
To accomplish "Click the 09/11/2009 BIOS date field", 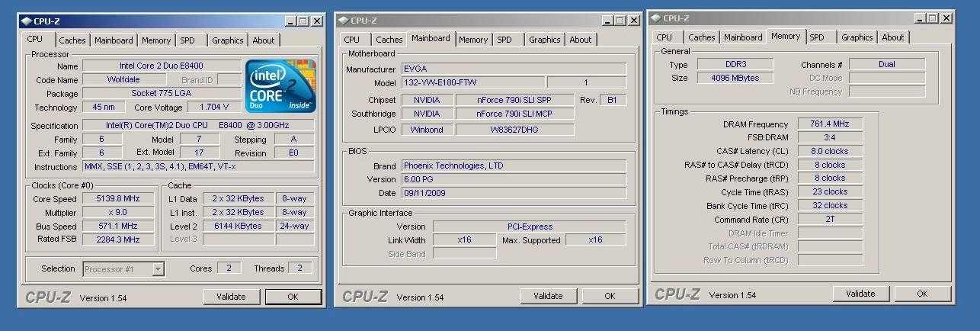I will 514,194.
